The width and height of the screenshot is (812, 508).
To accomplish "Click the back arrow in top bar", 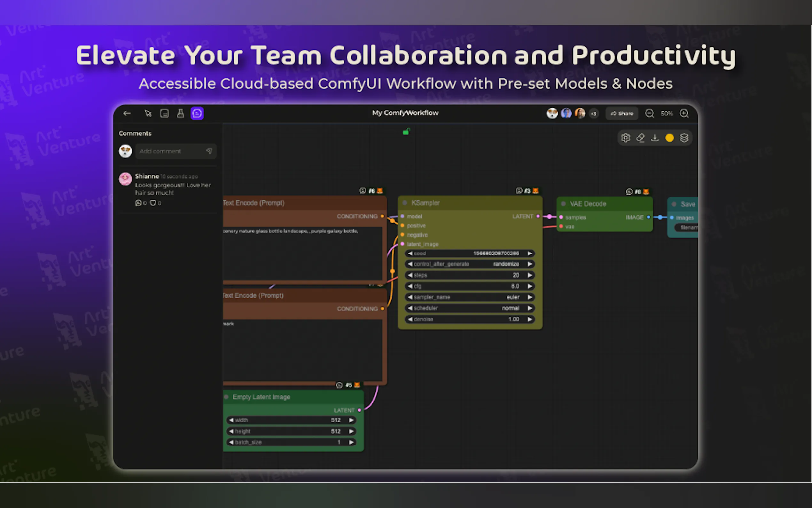I will click(127, 113).
